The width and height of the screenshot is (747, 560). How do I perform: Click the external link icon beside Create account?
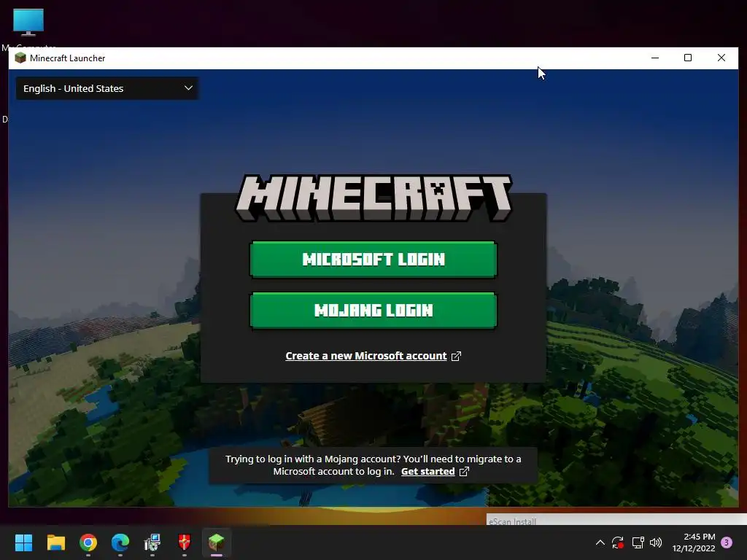point(456,356)
